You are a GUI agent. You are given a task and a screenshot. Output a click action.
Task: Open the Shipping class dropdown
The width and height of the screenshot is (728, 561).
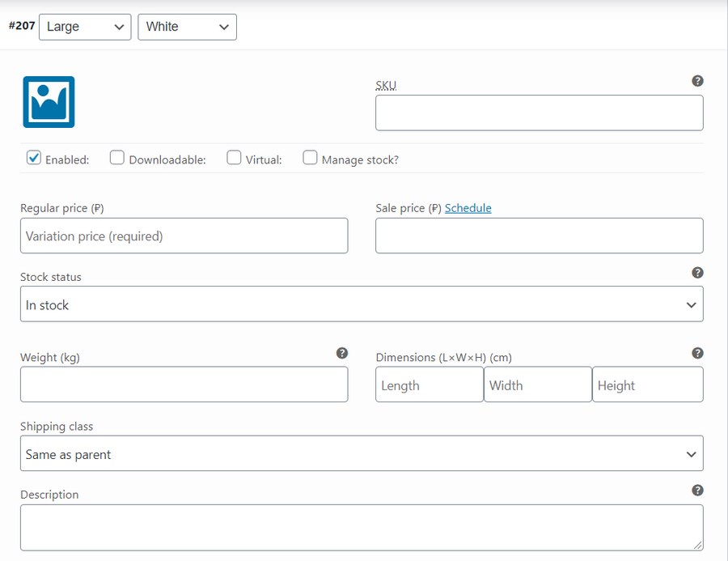(362, 453)
